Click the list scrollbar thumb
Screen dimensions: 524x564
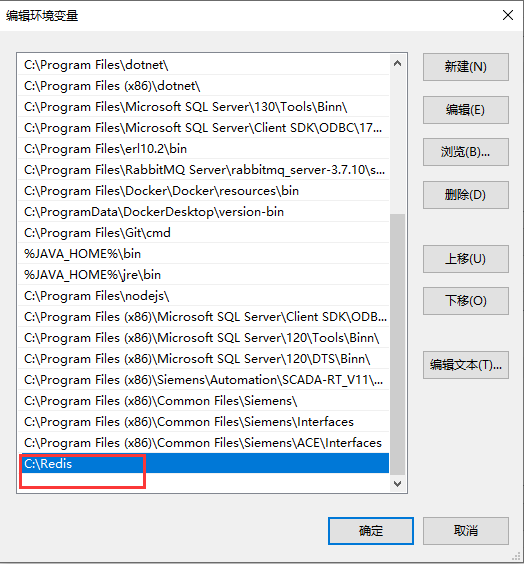tap(397, 344)
